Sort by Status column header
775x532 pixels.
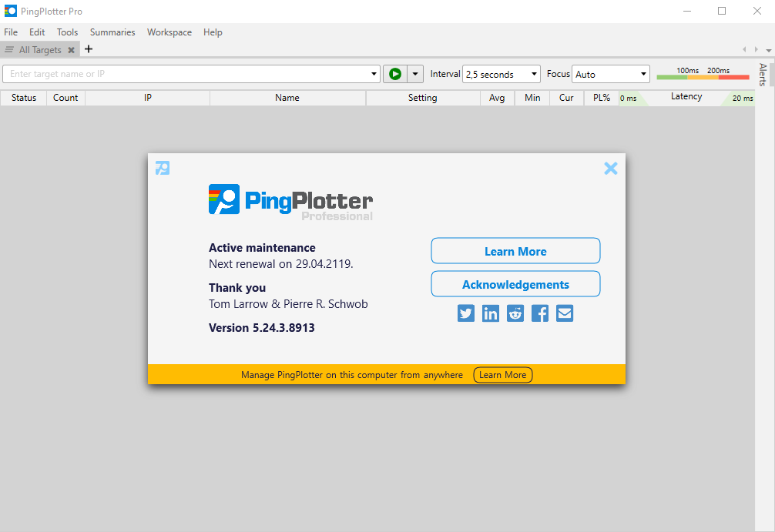coord(24,98)
